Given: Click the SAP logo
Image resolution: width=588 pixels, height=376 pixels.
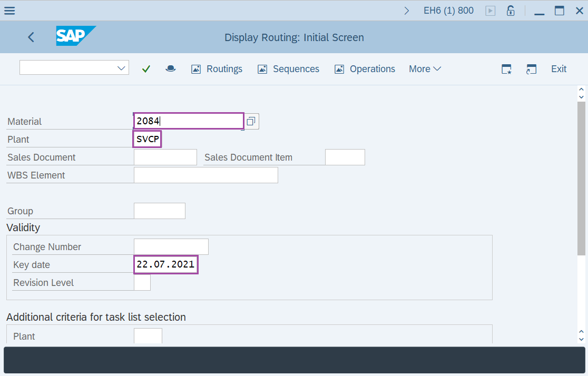Looking at the screenshot, I should [x=75, y=37].
